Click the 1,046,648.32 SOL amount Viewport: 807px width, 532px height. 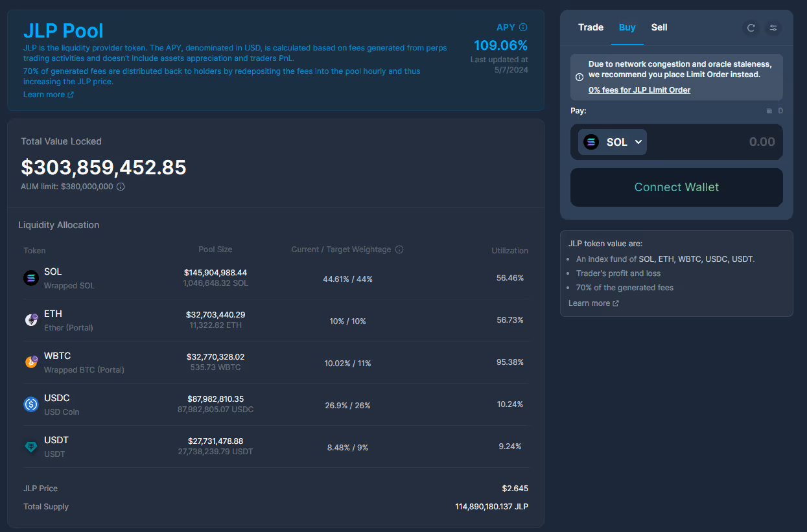[215, 283]
